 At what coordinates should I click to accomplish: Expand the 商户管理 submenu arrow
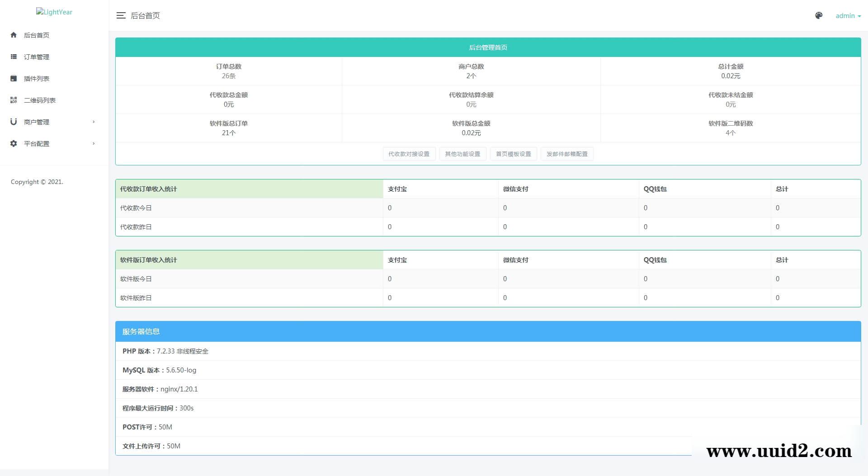94,122
